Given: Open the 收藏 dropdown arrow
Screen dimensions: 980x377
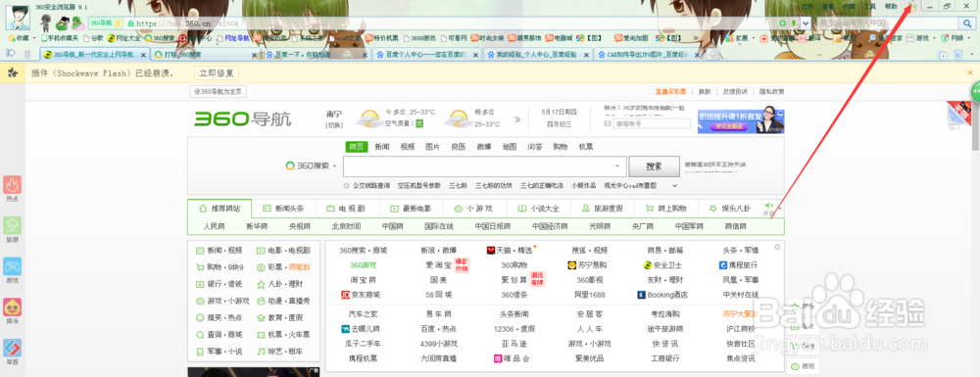Looking at the screenshot, I should click(x=34, y=38).
